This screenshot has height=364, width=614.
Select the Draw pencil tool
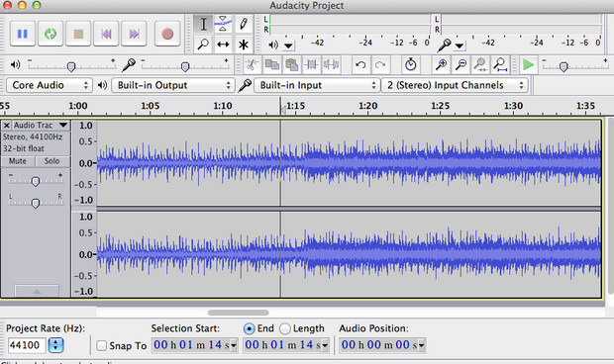(244, 24)
